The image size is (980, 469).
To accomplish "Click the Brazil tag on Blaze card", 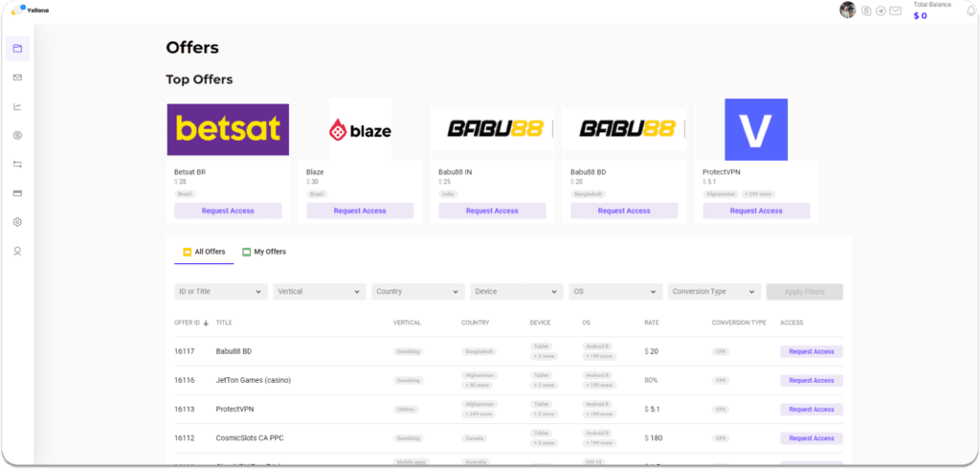I will click(317, 194).
